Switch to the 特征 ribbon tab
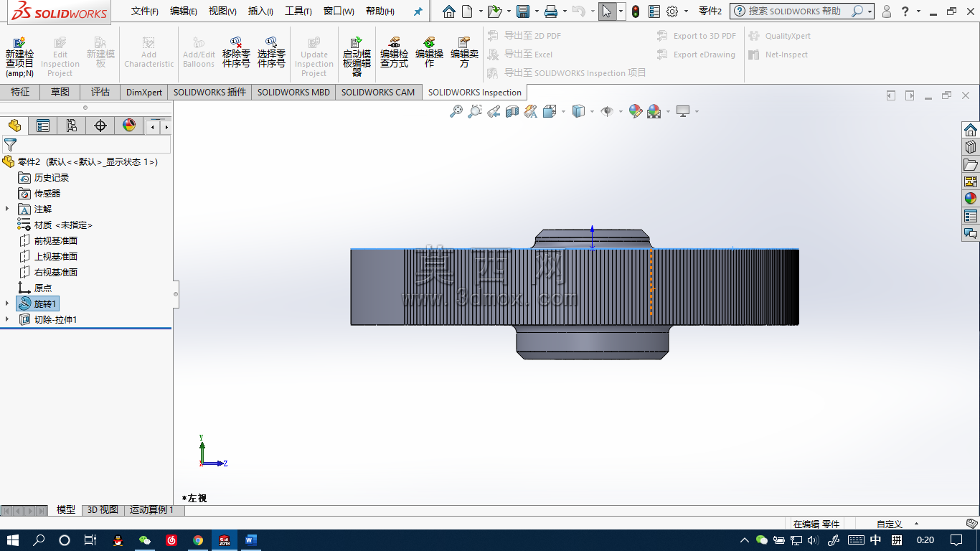The height and width of the screenshot is (551, 980). [20, 92]
